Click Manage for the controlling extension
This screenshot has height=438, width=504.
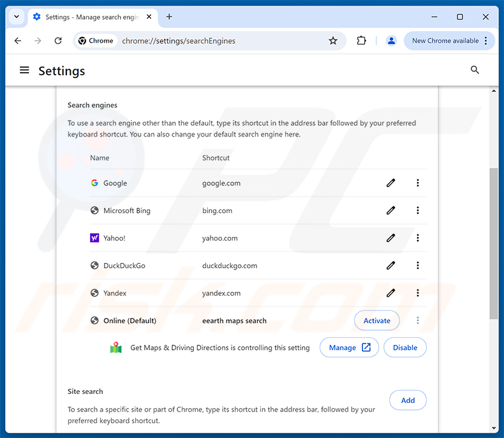349,347
